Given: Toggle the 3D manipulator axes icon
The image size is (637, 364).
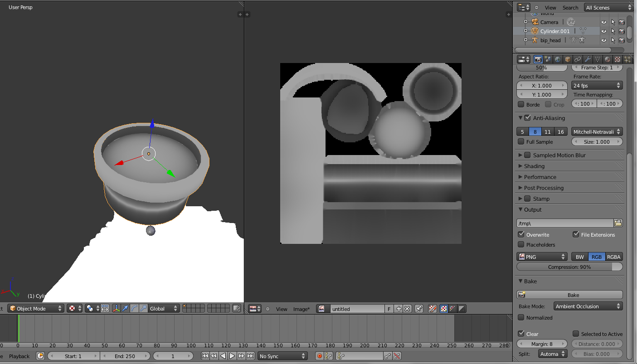Looking at the screenshot, I should 117,308.
